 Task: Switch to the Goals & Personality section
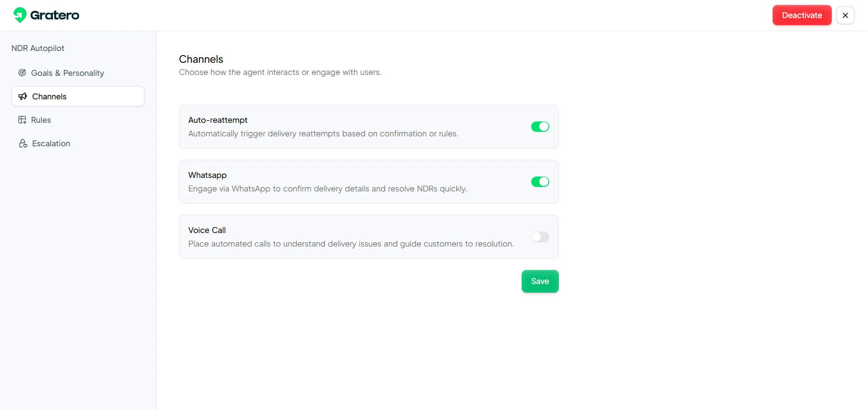tap(68, 73)
